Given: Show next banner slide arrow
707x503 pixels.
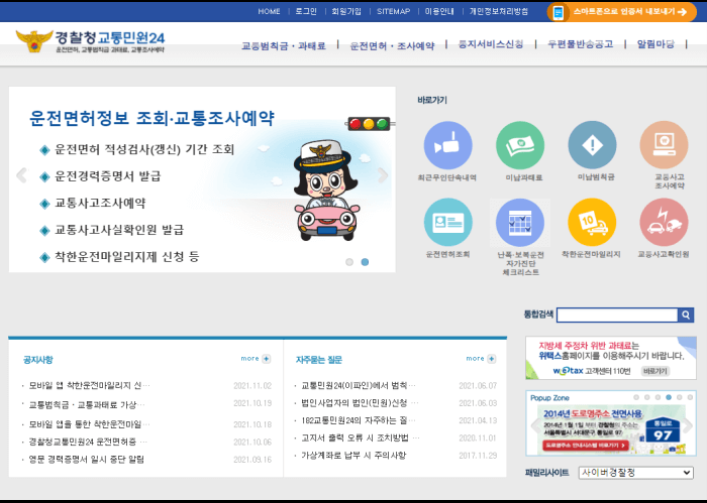Looking at the screenshot, I should (x=382, y=175).
